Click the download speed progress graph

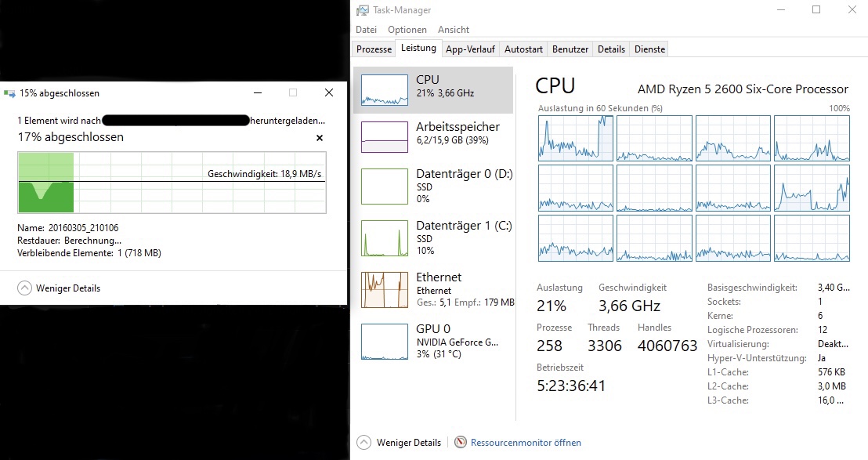click(172, 183)
